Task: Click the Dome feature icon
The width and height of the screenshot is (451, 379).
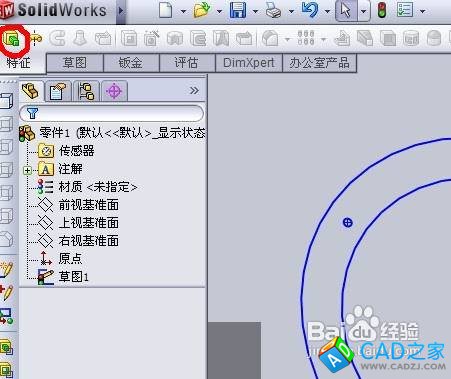Action: click(434, 39)
